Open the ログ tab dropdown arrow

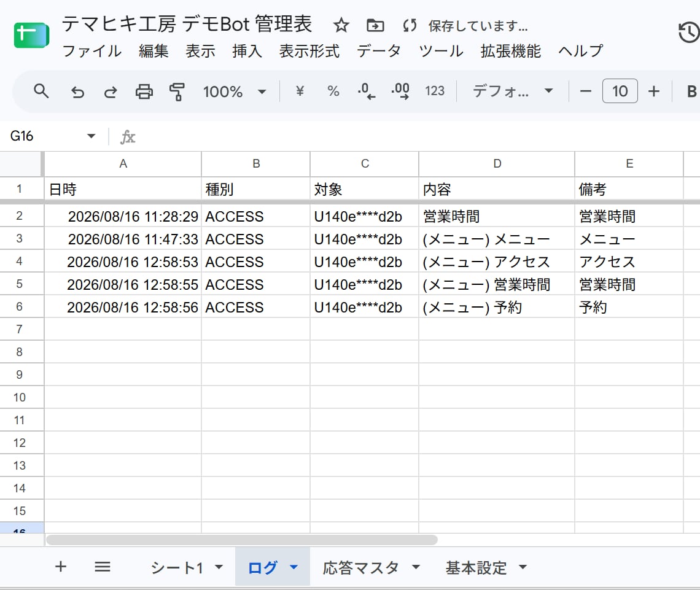294,567
